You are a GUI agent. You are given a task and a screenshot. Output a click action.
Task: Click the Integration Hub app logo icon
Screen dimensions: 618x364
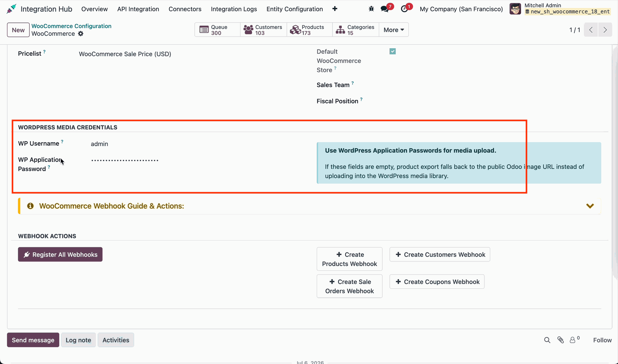11,9
